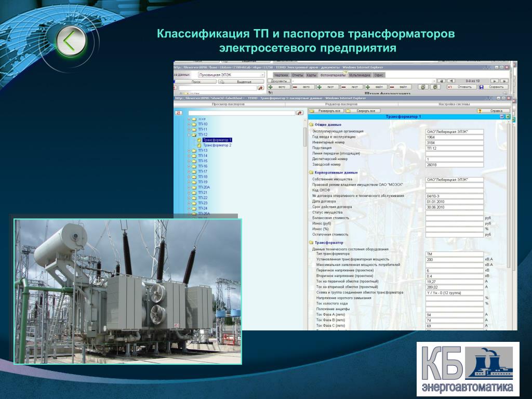This screenshot has width=532, height=399.
Task: Open the Мультимедиа tab
Action: pos(360,75)
